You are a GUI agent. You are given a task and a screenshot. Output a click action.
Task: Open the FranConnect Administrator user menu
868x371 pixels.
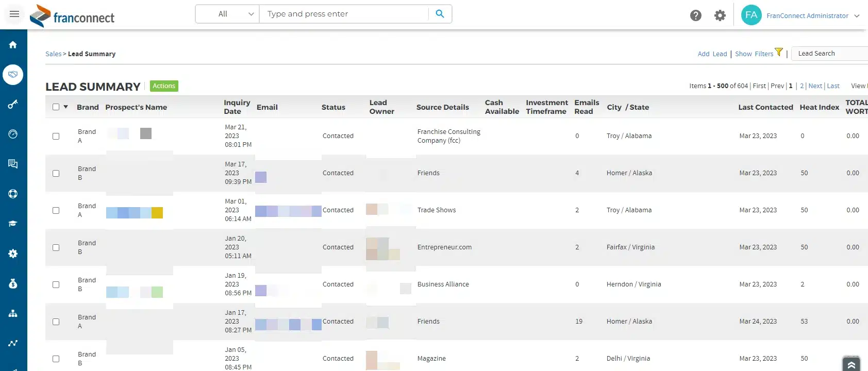807,15
